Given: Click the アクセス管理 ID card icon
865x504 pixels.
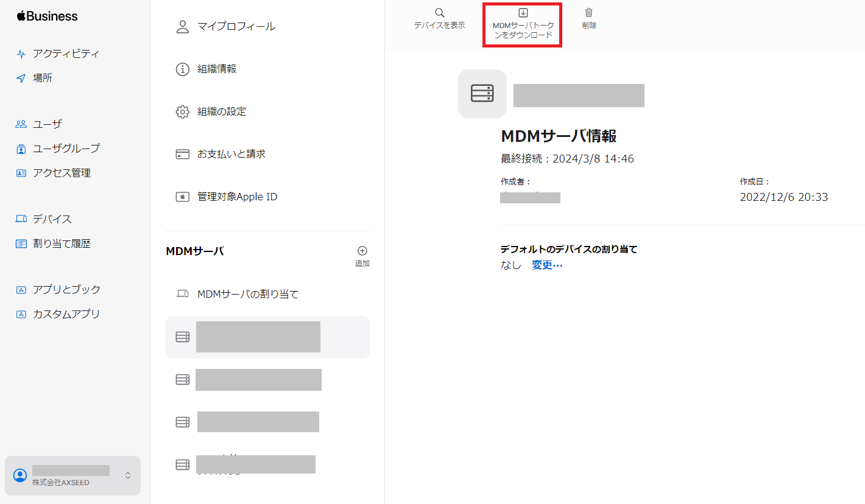Looking at the screenshot, I should pyautogui.click(x=21, y=173).
